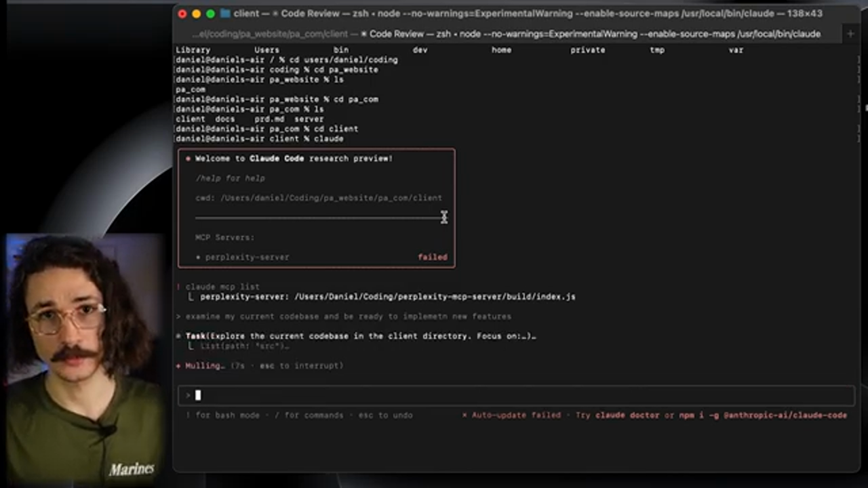Click 'private' in the directory listing
The height and width of the screenshot is (488, 868).
(x=588, y=50)
